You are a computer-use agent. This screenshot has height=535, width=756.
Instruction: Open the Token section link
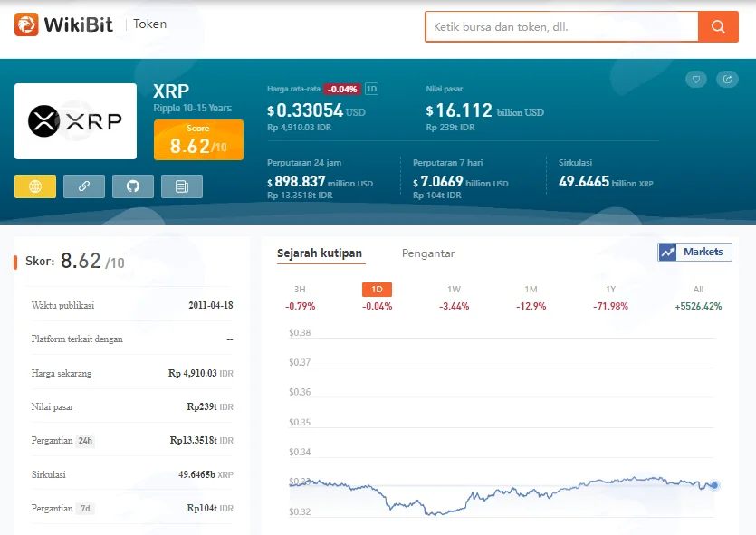pos(150,24)
